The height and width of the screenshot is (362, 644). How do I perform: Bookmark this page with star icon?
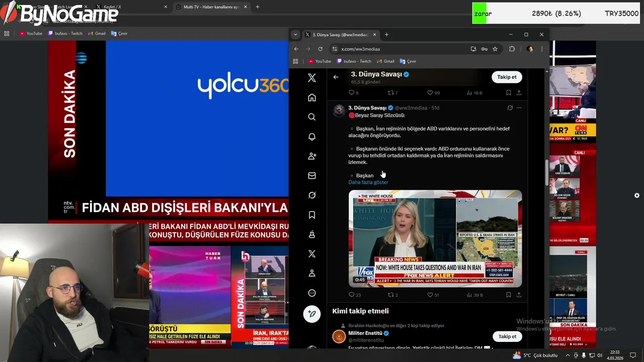coord(495,49)
